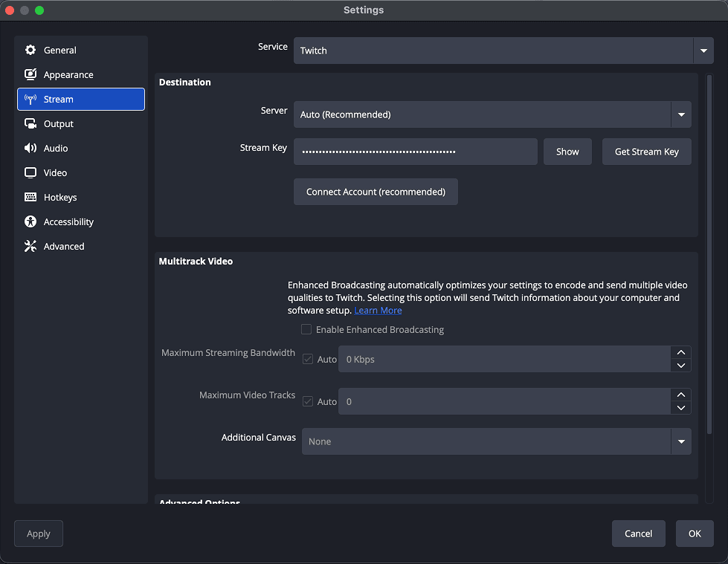Click the General gear icon
This screenshot has height=564, width=728.
coord(30,51)
